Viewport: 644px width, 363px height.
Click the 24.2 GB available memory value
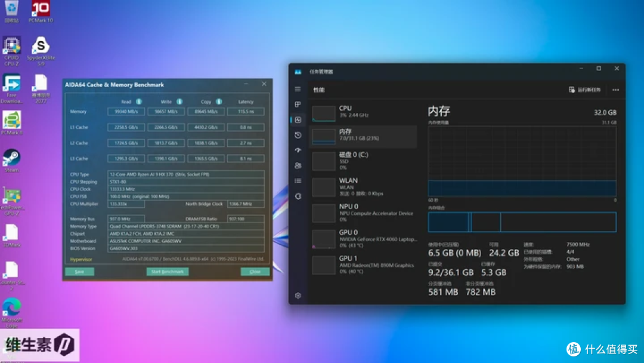pyautogui.click(x=504, y=253)
